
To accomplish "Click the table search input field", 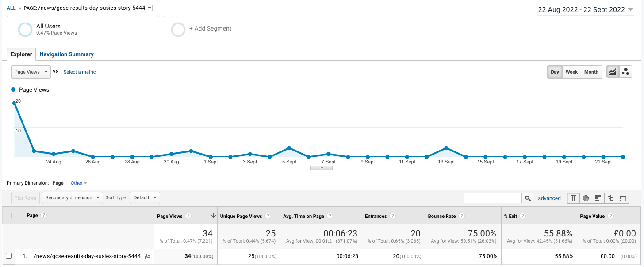I will click(x=492, y=198).
